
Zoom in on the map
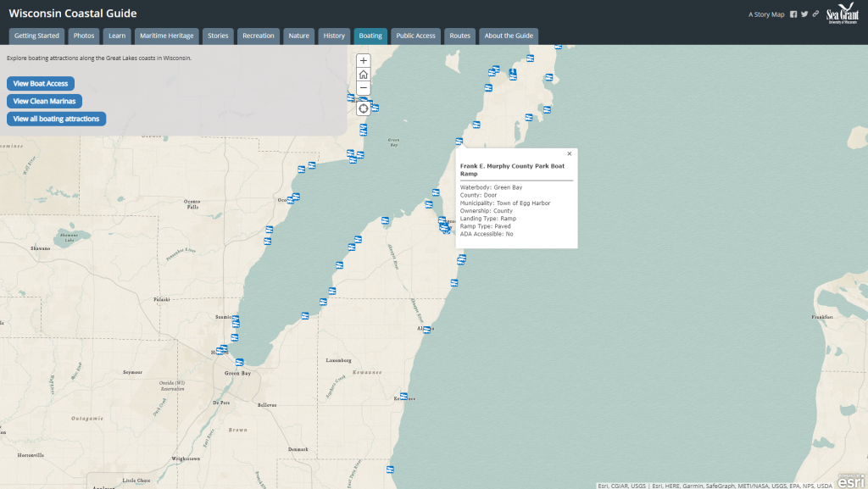363,61
